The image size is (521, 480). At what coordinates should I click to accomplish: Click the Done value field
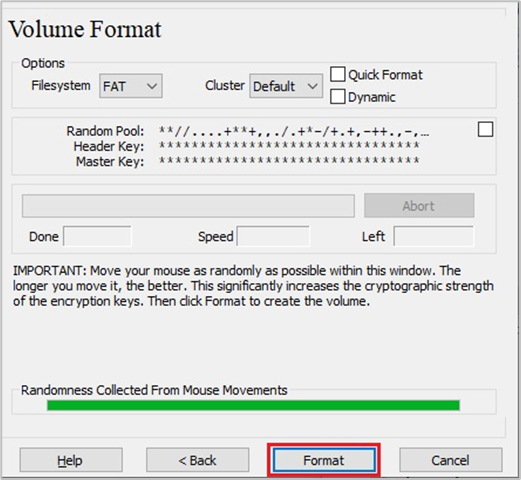click(x=97, y=236)
